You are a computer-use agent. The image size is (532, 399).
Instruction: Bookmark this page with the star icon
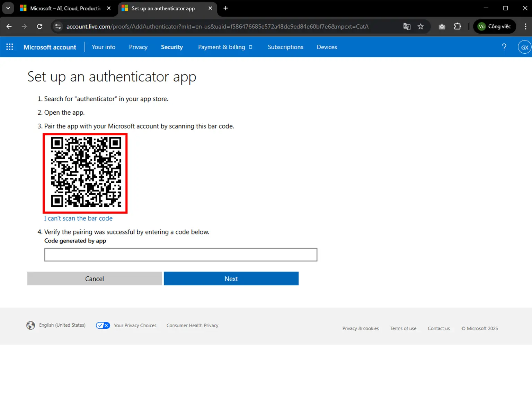click(x=420, y=26)
